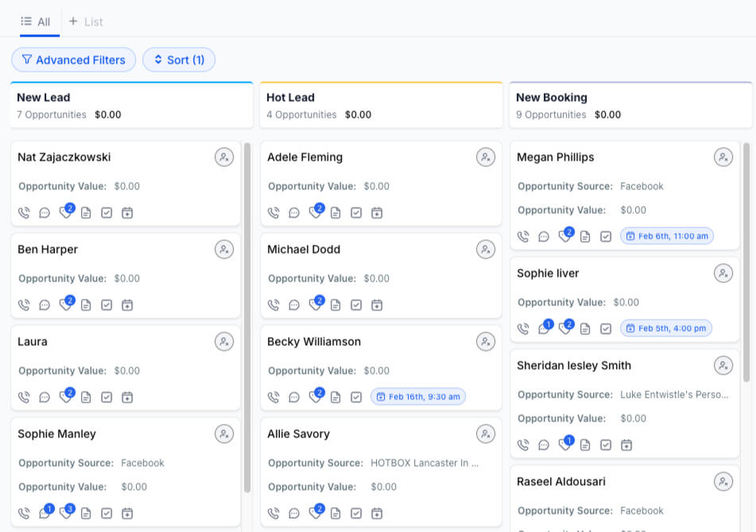
Task: Click assign owner icon on Megan Phillips card
Action: click(723, 157)
